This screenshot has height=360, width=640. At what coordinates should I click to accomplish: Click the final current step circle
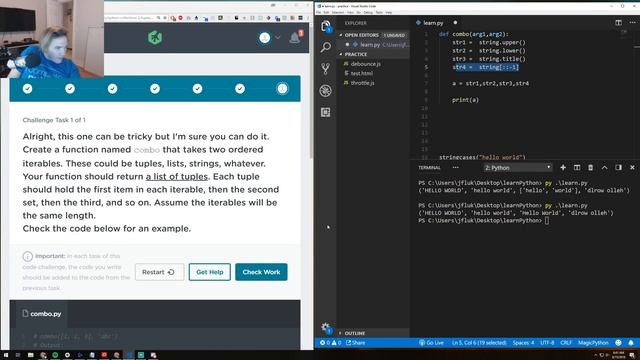pyautogui.click(x=282, y=89)
